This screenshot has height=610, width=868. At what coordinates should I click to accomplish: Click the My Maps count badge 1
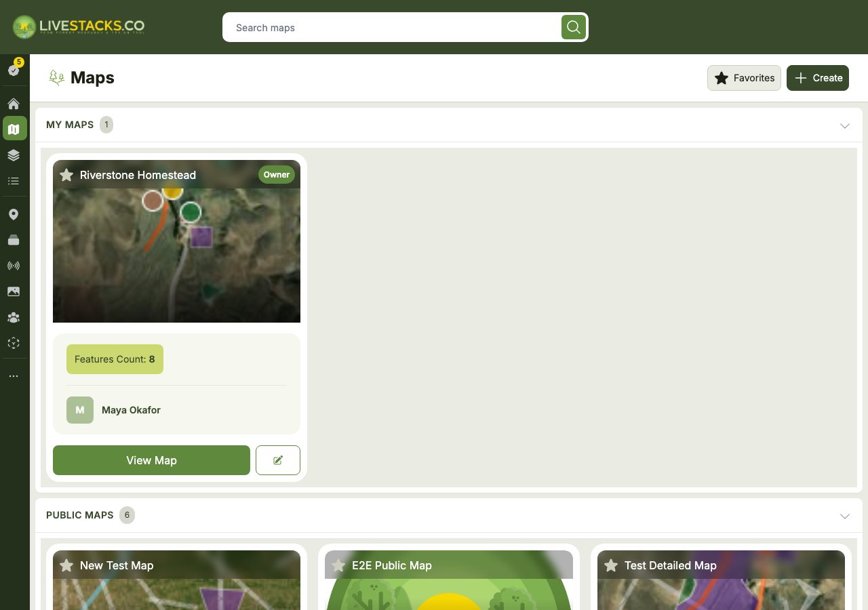coord(106,125)
